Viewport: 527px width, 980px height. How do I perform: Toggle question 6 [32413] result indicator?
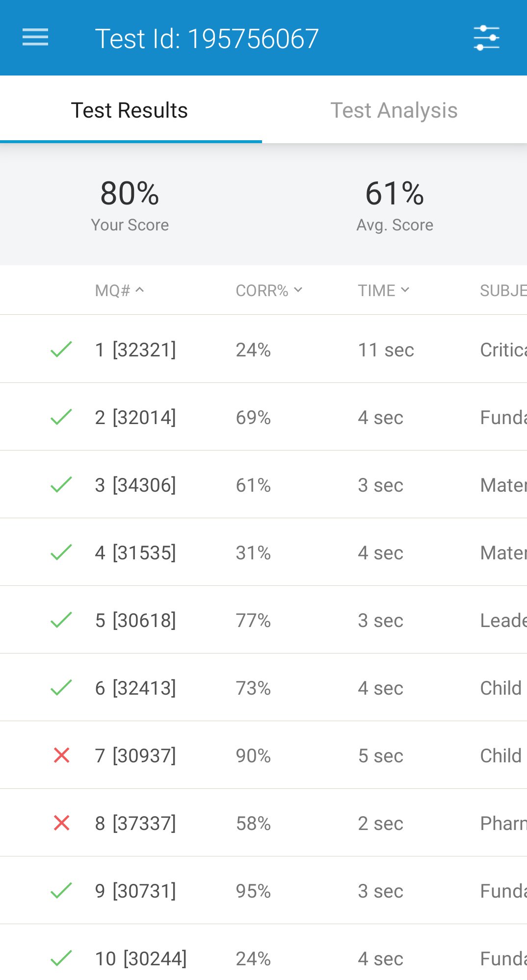coord(61,687)
